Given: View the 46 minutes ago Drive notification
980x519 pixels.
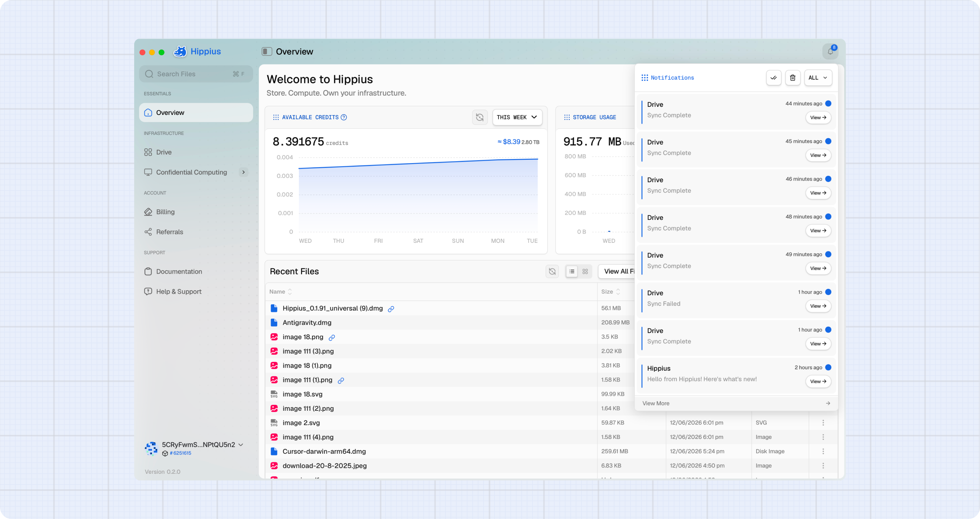Looking at the screenshot, I should pos(818,193).
